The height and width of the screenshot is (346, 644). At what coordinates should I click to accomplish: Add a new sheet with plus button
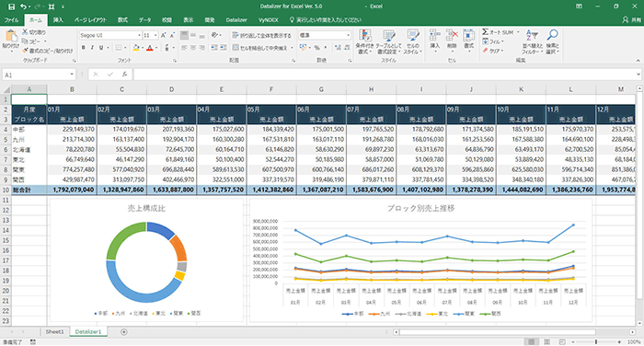click(123, 331)
